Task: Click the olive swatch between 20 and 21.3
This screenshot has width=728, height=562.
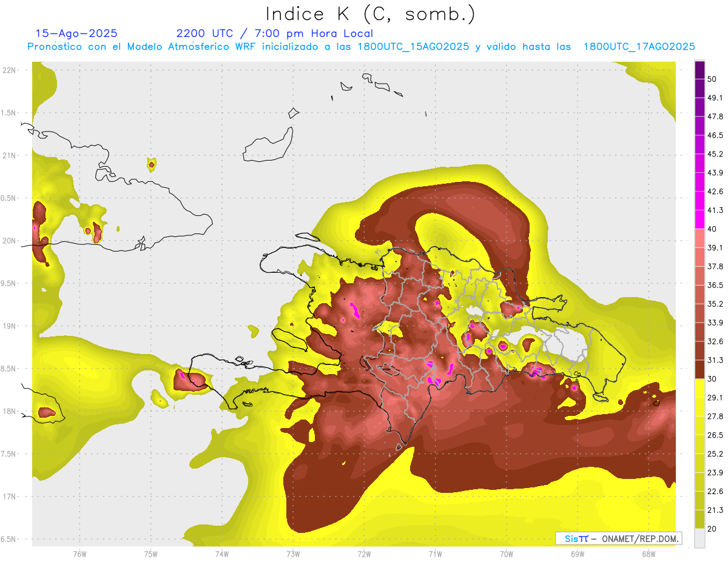Action: tap(700, 519)
